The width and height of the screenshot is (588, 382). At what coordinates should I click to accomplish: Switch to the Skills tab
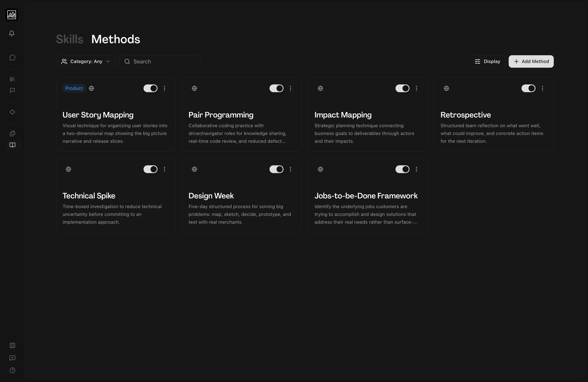69,39
